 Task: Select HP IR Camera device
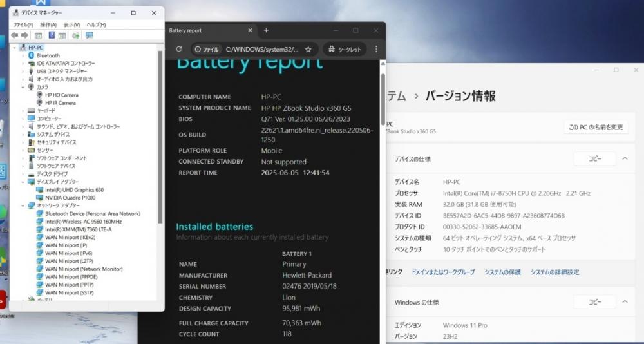(61, 102)
